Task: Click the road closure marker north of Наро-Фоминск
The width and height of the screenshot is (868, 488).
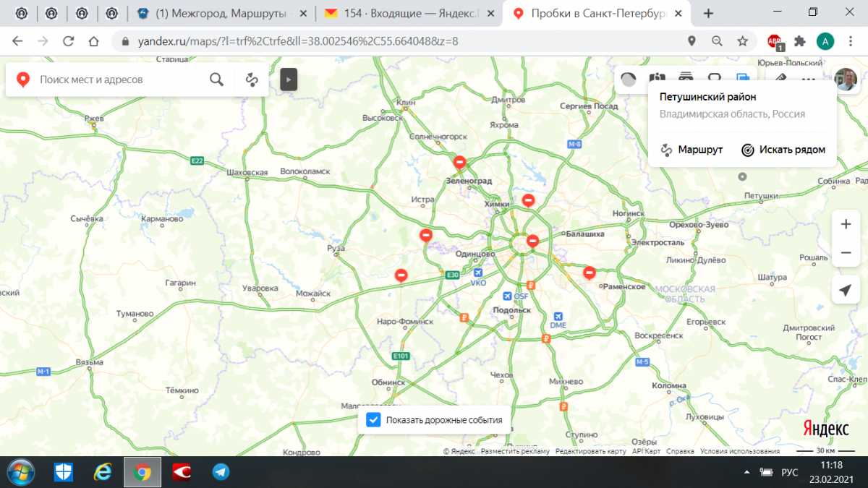Action: 401,275
